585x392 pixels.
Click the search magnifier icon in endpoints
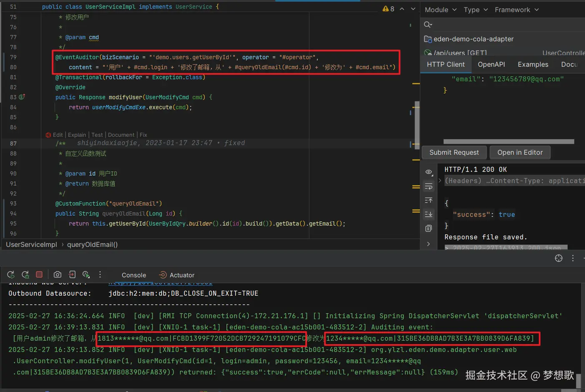click(x=428, y=25)
